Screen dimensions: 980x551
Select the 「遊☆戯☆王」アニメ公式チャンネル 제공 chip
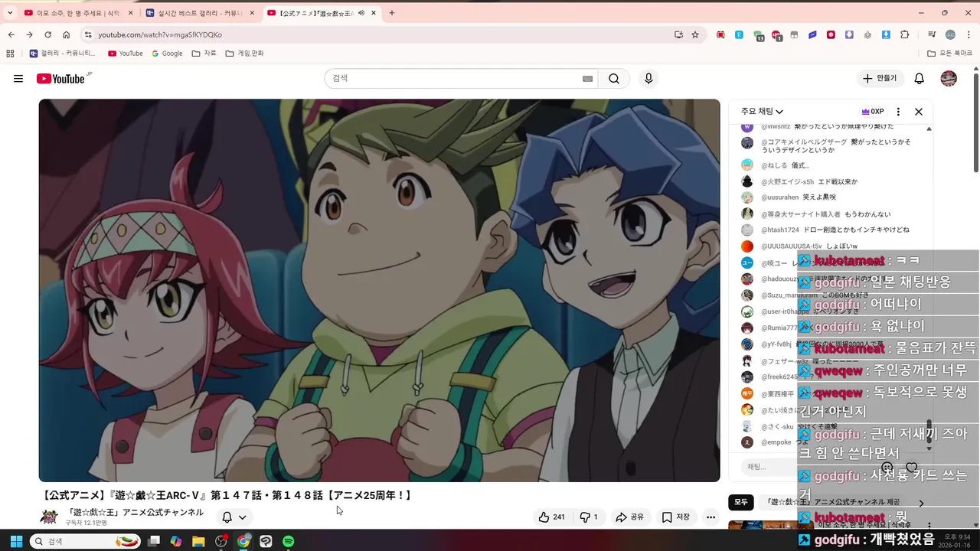pyautogui.click(x=831, y=502)
